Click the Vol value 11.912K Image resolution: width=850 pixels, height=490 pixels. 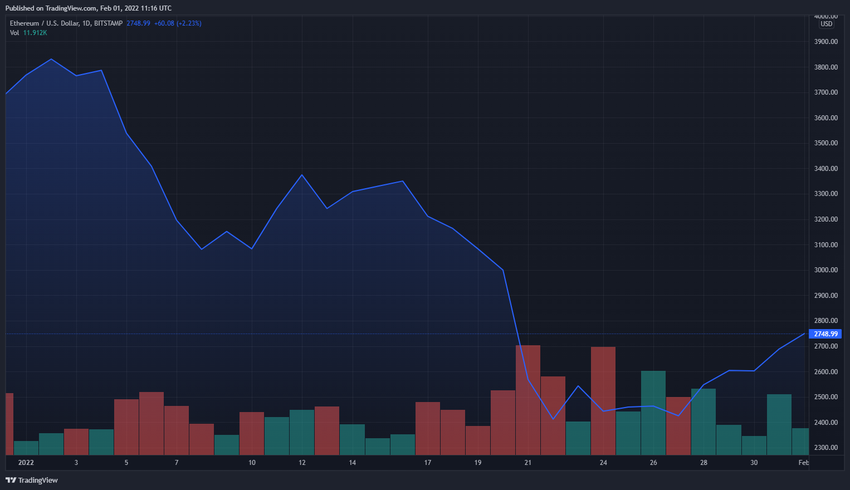[x=36, y=33]
